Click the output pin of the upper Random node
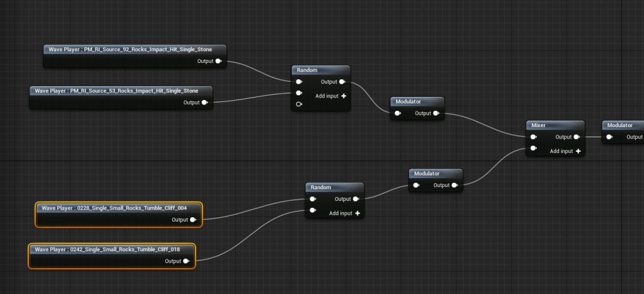 (342, 82)
